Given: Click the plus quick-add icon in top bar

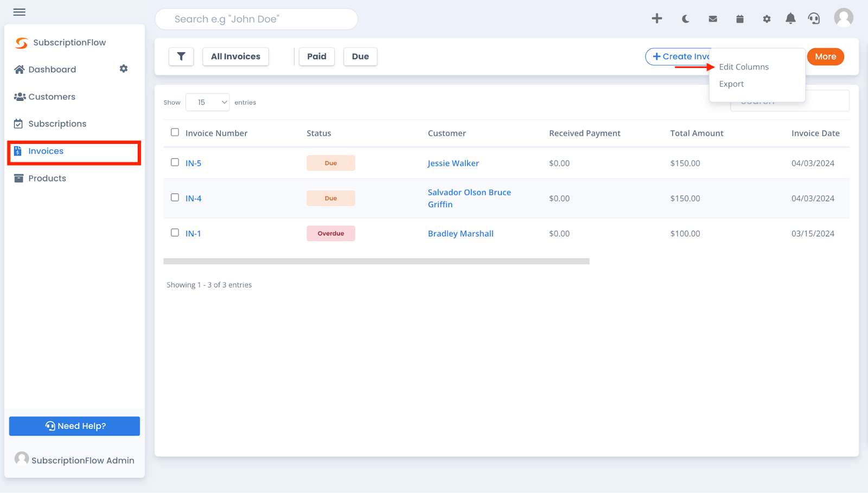Looking at the screenshot, I should [x=657, y=18].
